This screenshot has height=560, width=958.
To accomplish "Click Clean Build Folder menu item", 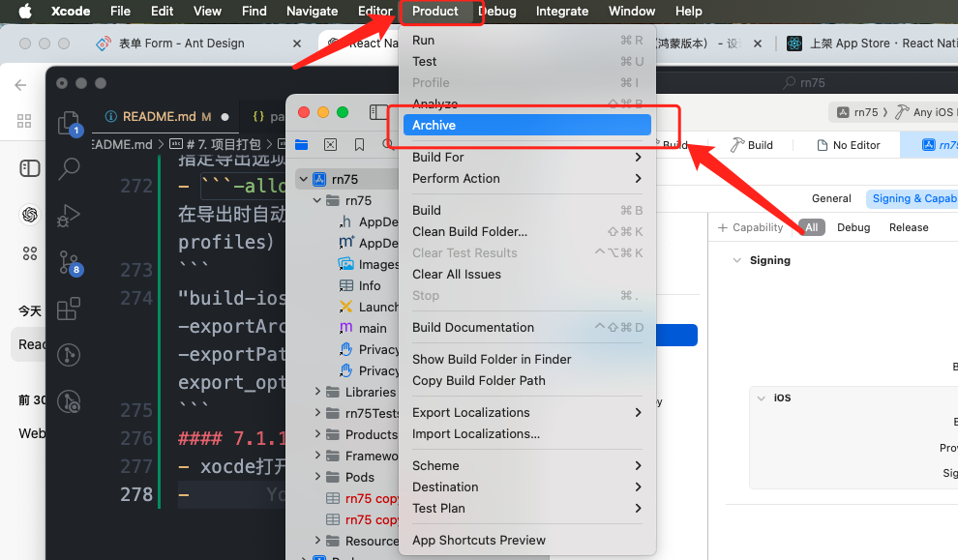I will pyautogui.click(x=469, y=231).
